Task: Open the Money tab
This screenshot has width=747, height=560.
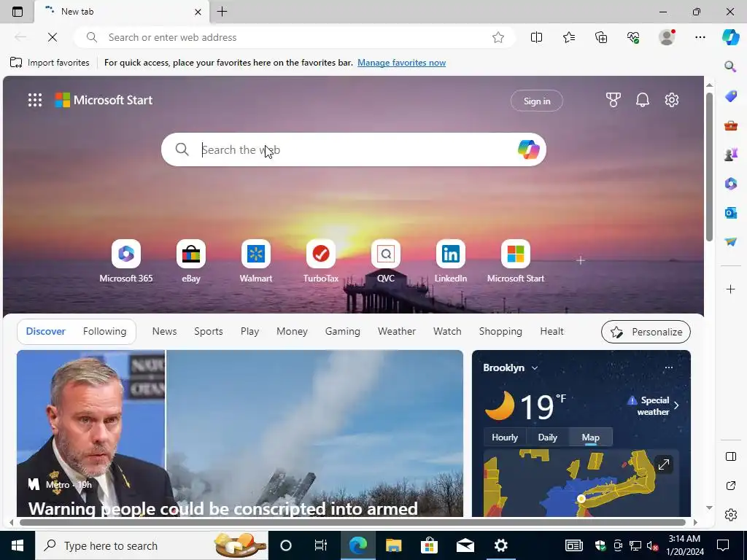Action: point(292,332)
